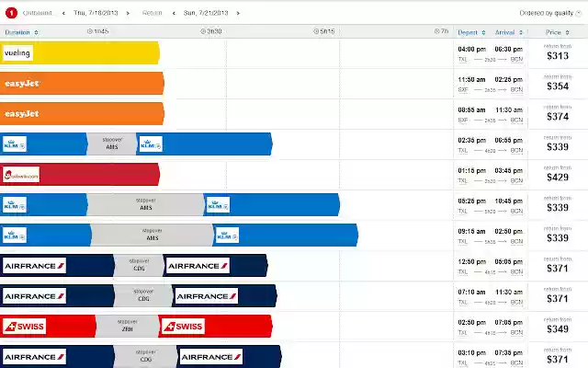Click the Vueling airline logo
The height and width of the screenshot is (368, 588).
click(x=17, y=53)
